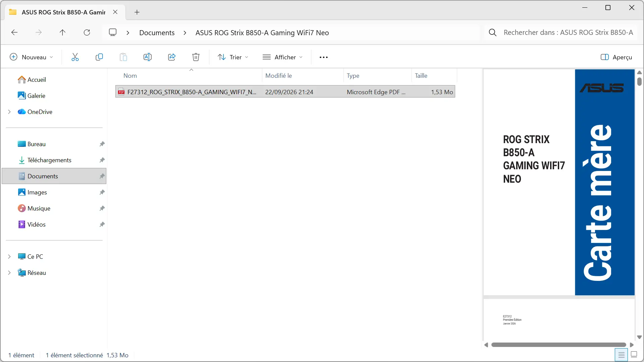This screenshot has width=644, height=362.
Task: Expand the OneDrive tree node
Action: [x=9, y=112]
